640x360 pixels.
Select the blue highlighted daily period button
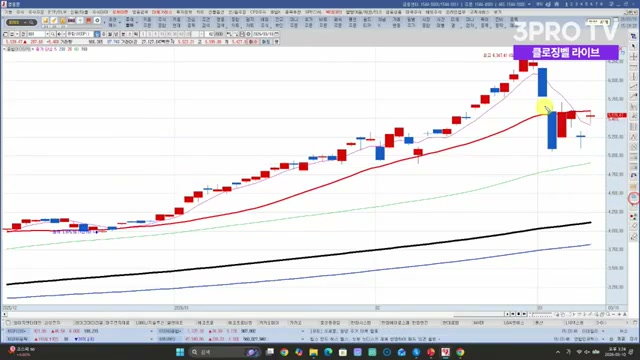click(x=97, y=34)
